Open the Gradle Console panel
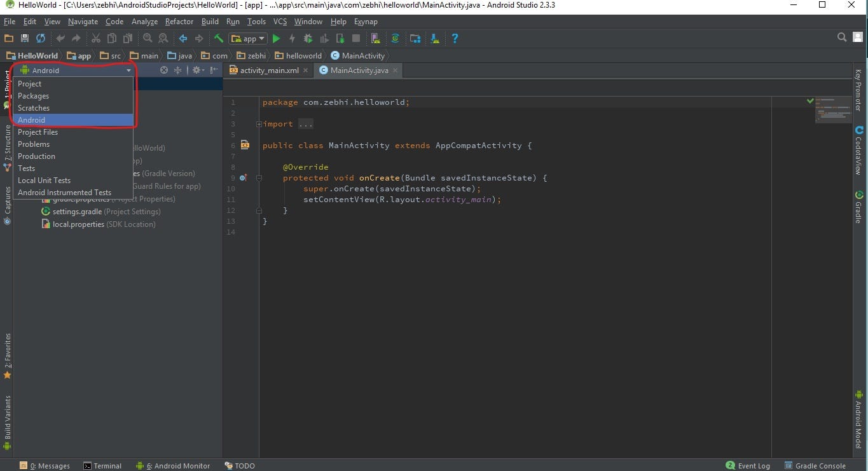The width and height of the screenshot is (868, 471). pos(815,465)
